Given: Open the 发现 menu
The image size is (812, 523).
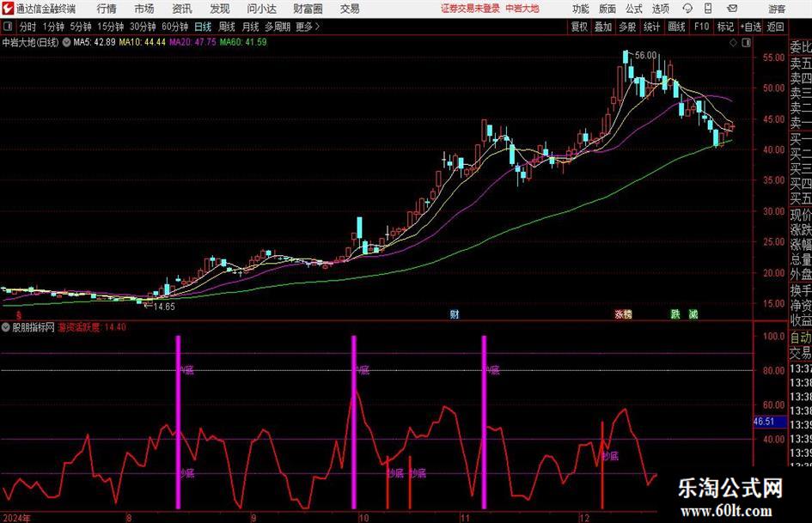Looking at the screenshot, I should [x=220, y=9].
